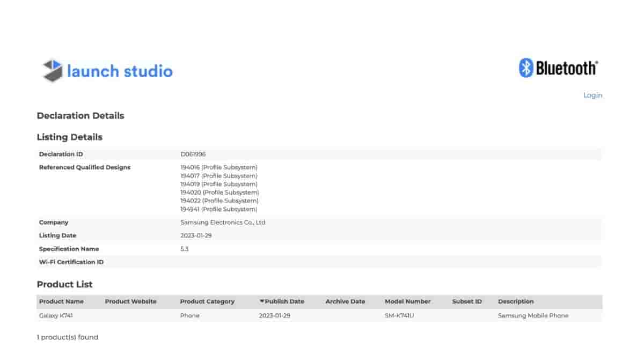Sort by Product Name column header
The height and width of the screenshot is (362, 644).
pos(61,301)
